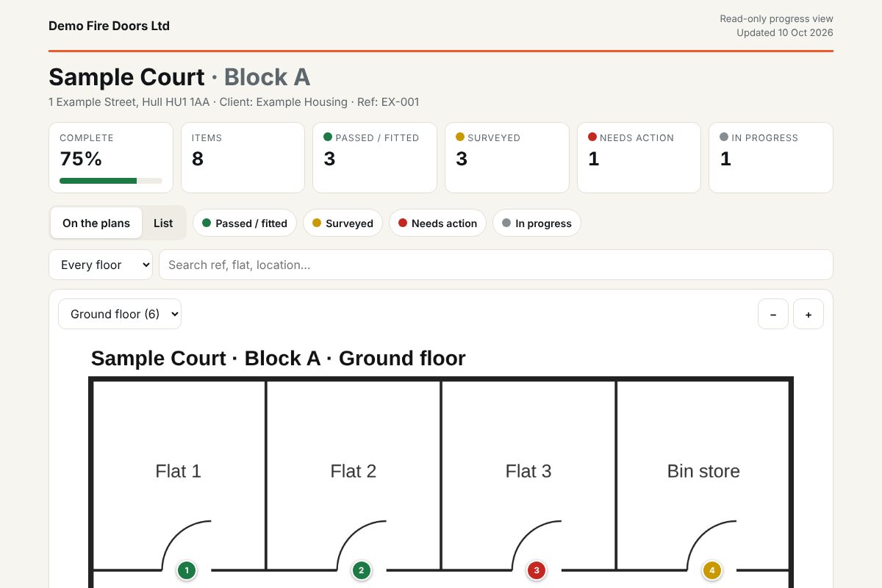
Task: Open the red door marker 3
Action: [x=537, y=570]
